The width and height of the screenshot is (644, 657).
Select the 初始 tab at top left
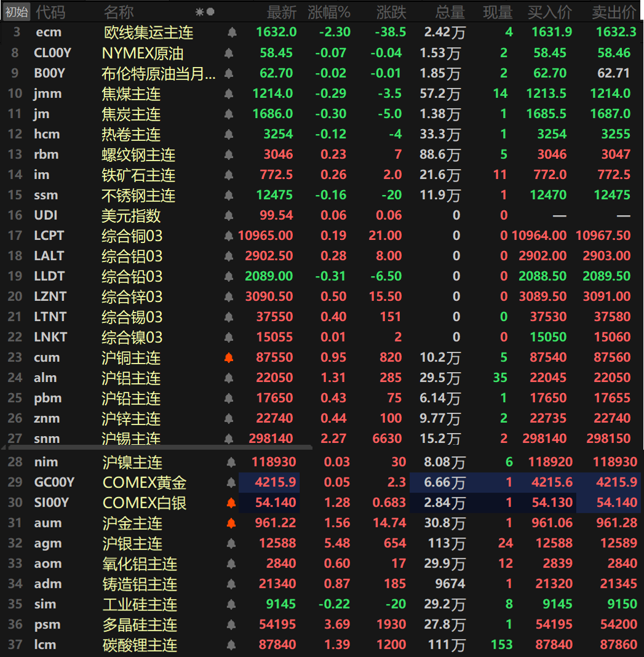click(17, 12)
